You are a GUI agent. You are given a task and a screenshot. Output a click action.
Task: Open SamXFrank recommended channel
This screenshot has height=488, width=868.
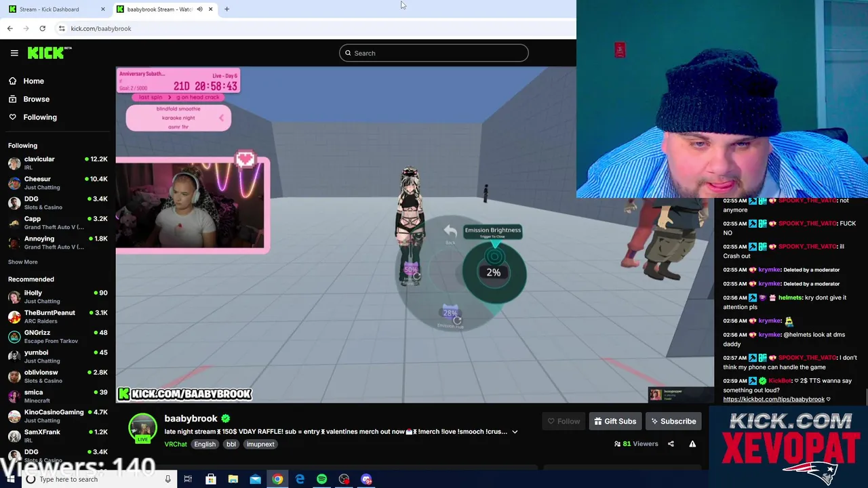[x=58, y=436]
